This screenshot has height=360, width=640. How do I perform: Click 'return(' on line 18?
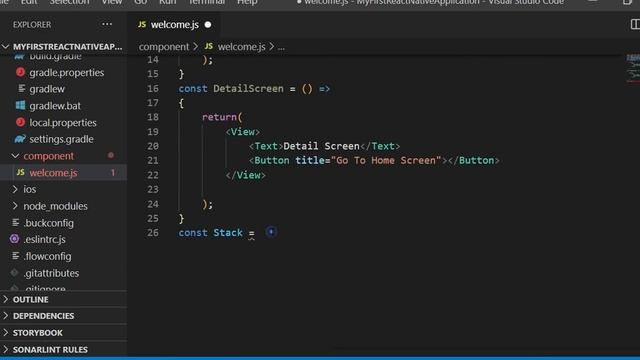click(x=222, y=117)
